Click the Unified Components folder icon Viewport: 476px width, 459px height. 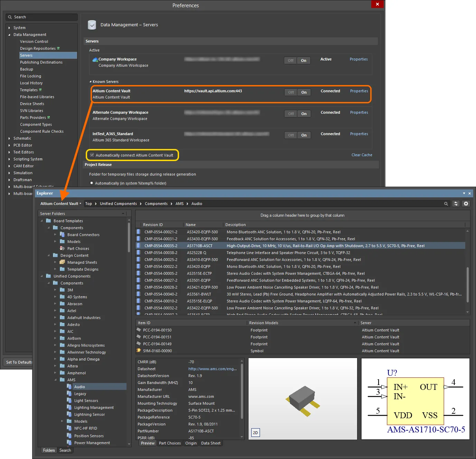click(48, 276)
